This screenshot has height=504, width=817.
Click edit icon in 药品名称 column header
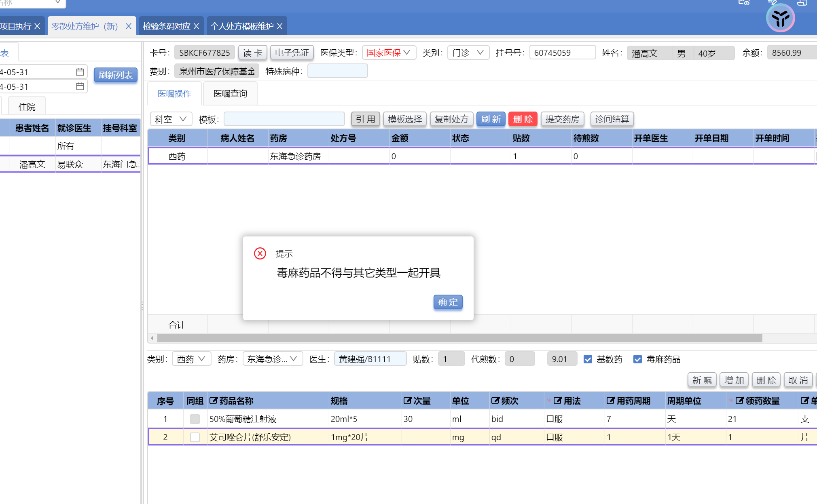click(213, 401)
